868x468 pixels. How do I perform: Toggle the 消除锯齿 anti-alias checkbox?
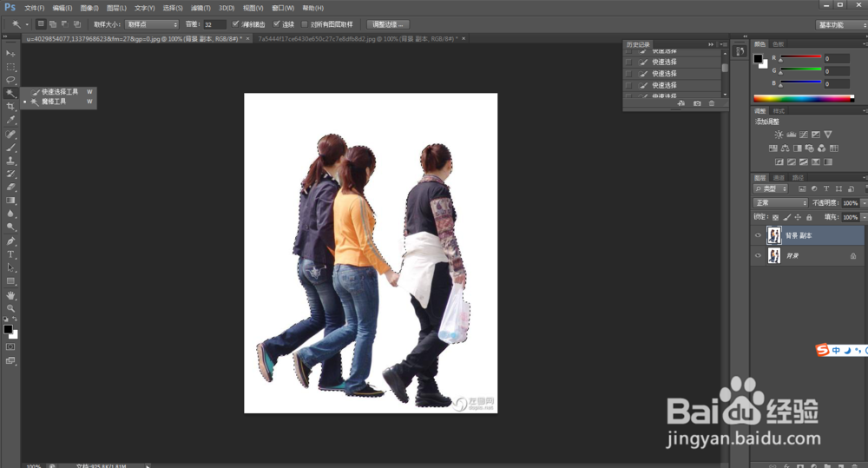coord(235,24)
